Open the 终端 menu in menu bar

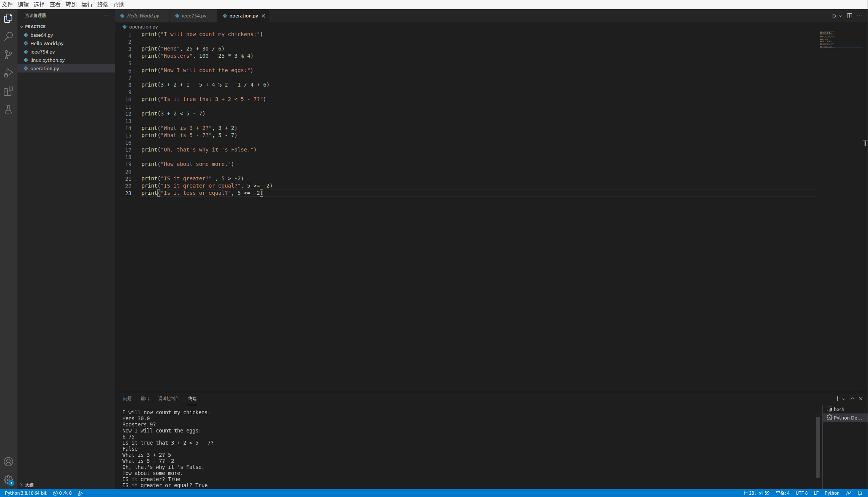[103, 5]
